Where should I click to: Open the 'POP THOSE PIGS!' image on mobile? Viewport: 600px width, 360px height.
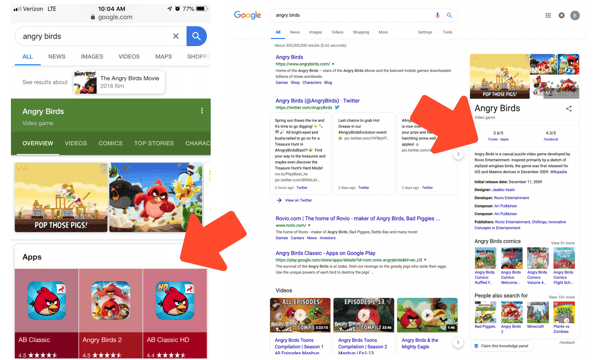pyautogui.click(x=61, y=197)
